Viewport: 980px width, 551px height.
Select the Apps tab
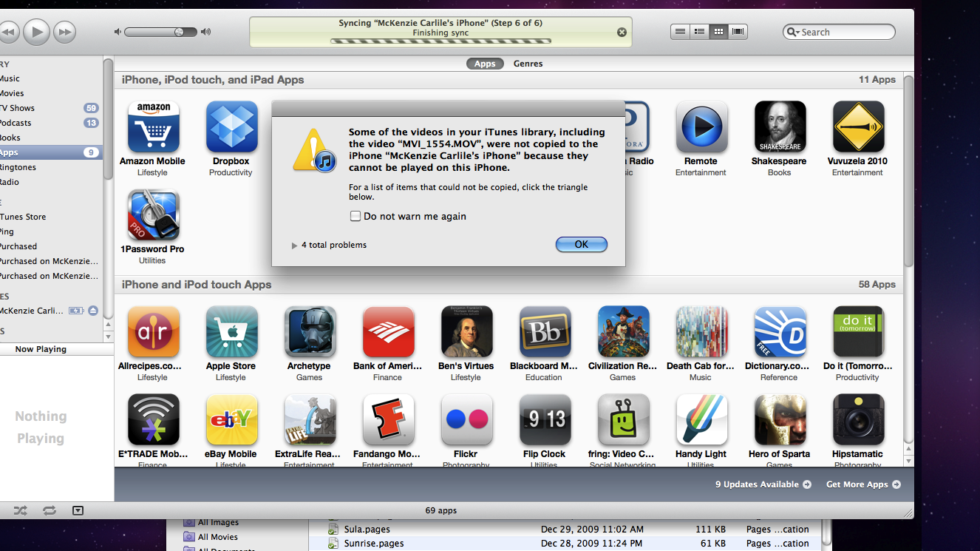click(x=485, y=64)
